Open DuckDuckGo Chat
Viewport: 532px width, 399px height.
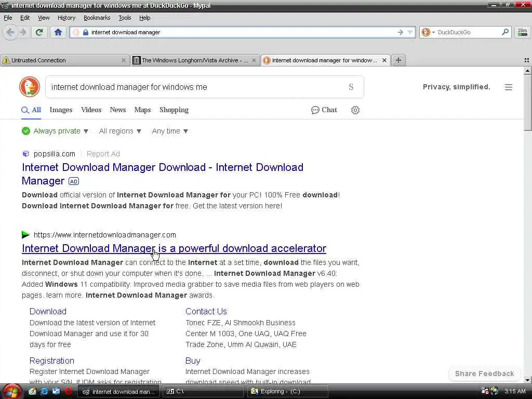[324, 110]
